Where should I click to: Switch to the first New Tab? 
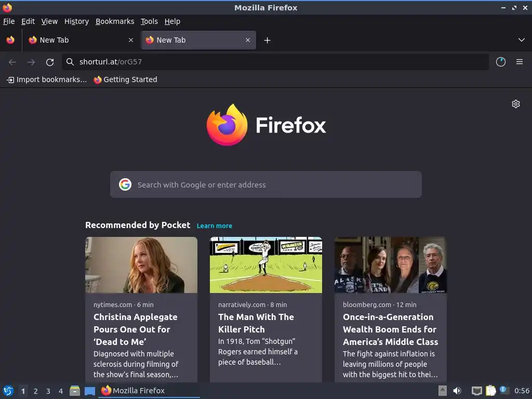(x=81, y=40)
